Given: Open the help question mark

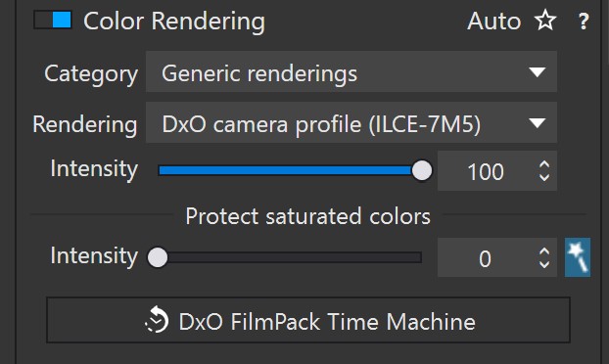Looking at the screenshot, I should [583, 22].
